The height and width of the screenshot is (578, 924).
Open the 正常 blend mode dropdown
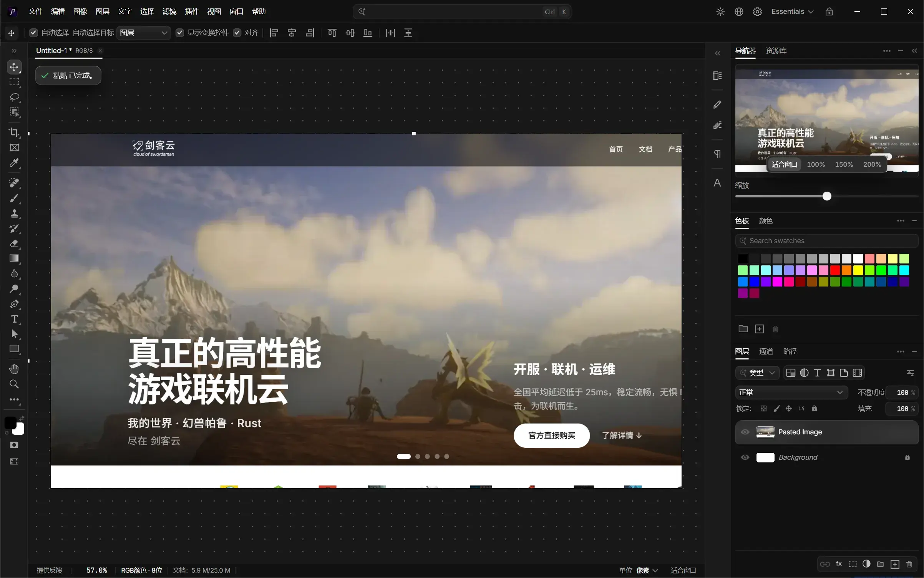[791, 393]
